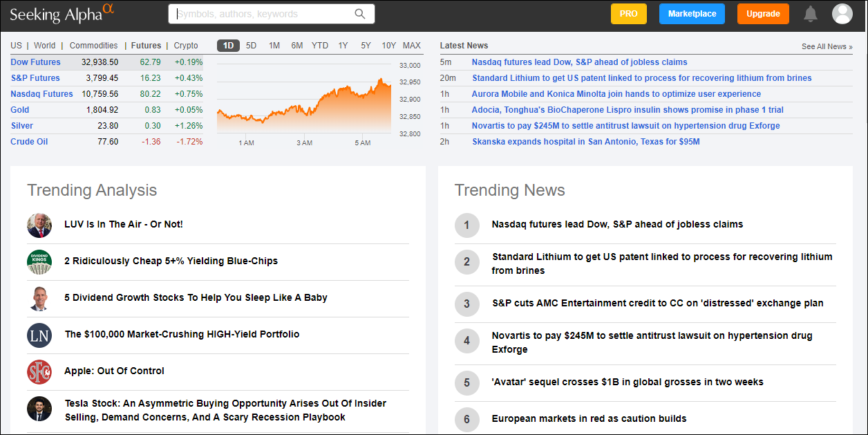This screenshot has height=435, width=868.
Task: Click author avatar beside LUV Is In The Air
Action: point(39,225)
